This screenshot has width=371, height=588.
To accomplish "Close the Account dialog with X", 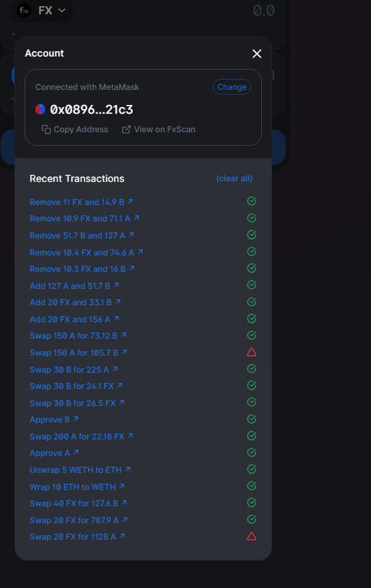I will (257, 54).
